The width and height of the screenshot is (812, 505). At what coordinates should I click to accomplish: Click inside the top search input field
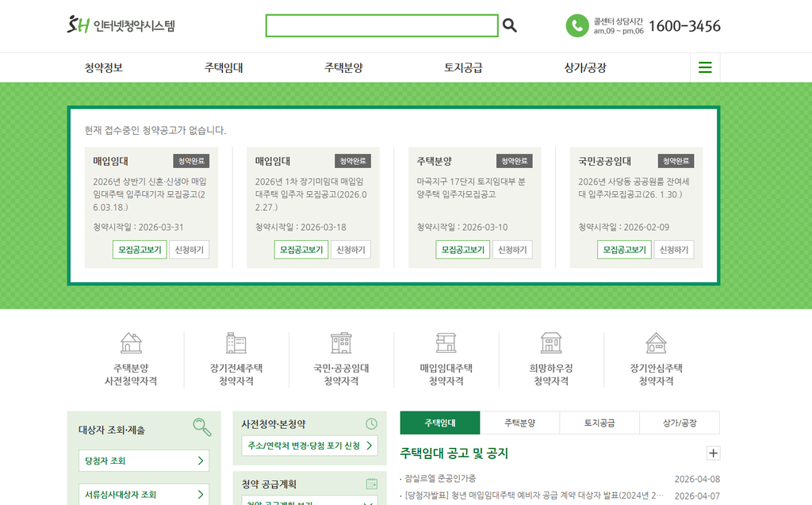click(x=381, y=25)
